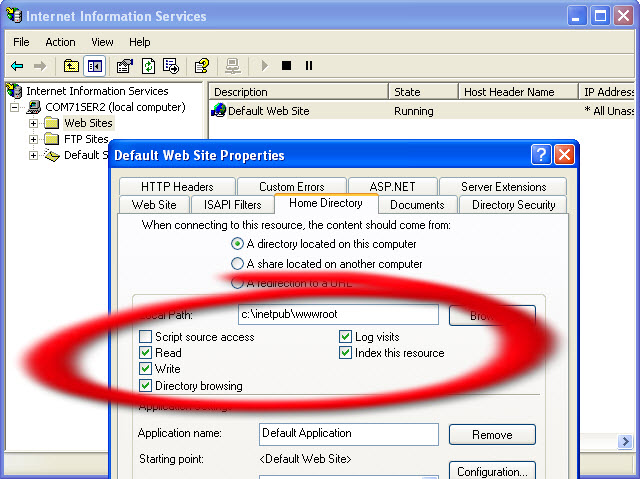Image resolution: width=640 pixels, height=479 pixels.
Task: Switch to the Documents tab
Action: [417, 204]
